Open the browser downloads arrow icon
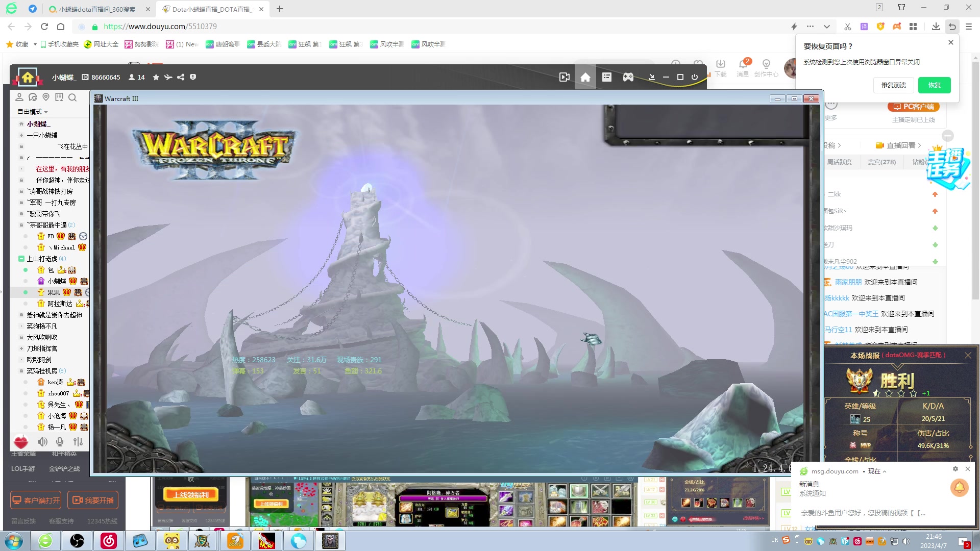The height and width of the screenshot is (551, 980). coord(936,27)
